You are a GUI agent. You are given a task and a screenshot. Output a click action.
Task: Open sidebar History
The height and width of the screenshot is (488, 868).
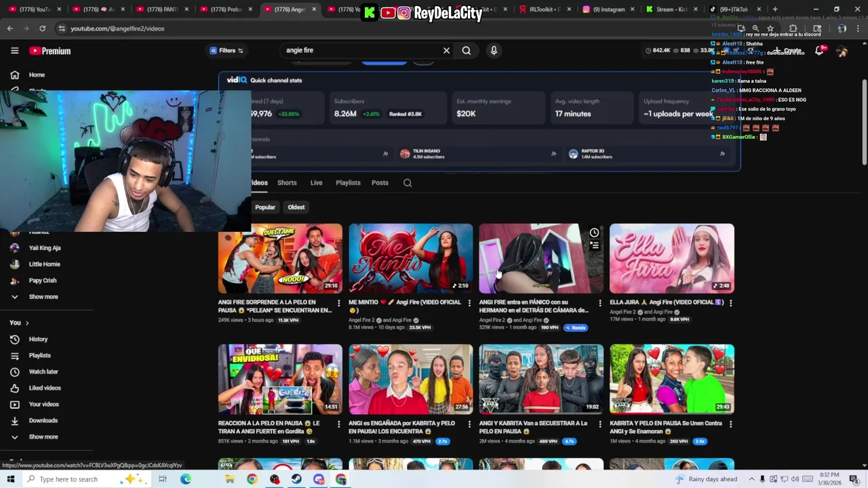[38, 339]
